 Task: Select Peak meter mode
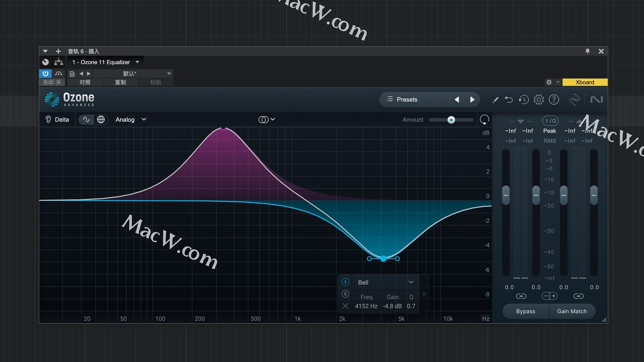coord(550,131)
